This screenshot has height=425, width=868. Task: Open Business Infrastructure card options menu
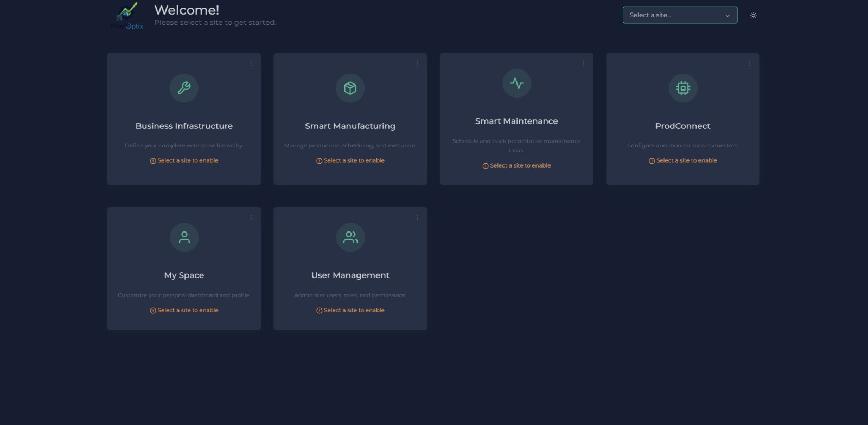(251, 63)
